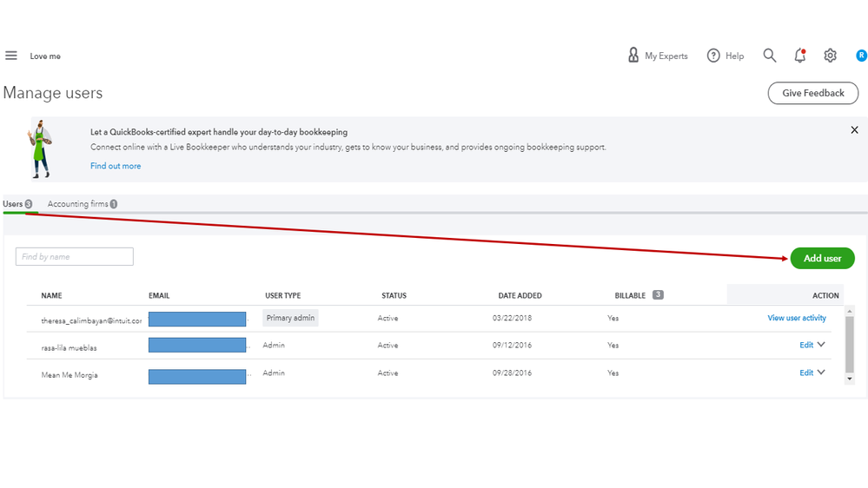Click the Give Feedback button
The height and width of the screenshot is (488, 868).
[812, 93]
